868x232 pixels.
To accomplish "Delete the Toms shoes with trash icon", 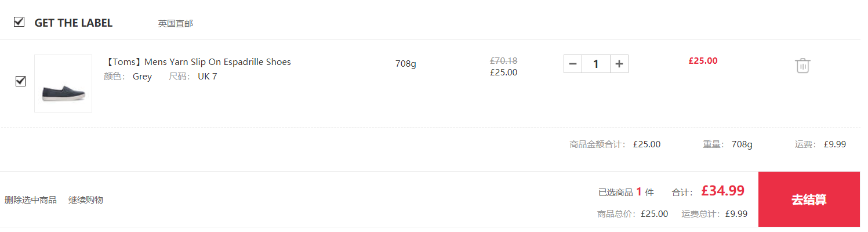I will 802,66.
